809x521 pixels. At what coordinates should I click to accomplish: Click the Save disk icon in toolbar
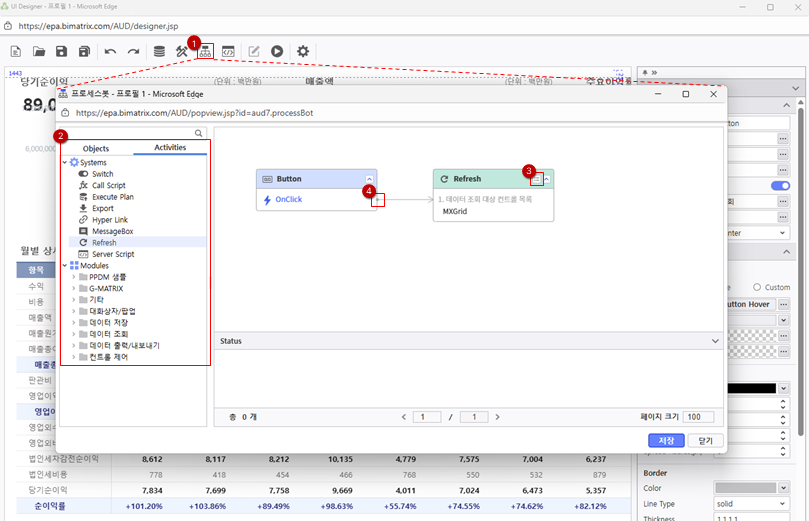(x=62, y=51)
